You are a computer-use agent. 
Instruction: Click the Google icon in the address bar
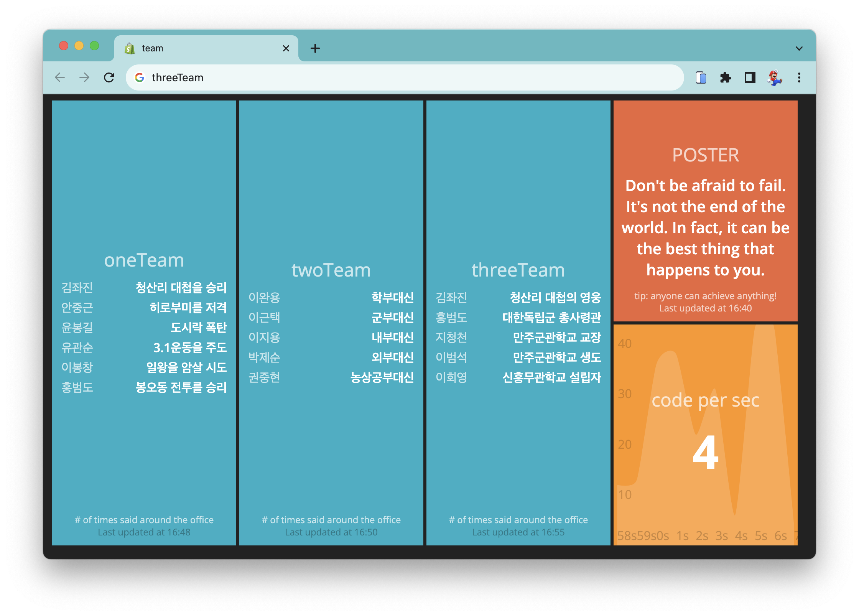click(x=140, y=77)
